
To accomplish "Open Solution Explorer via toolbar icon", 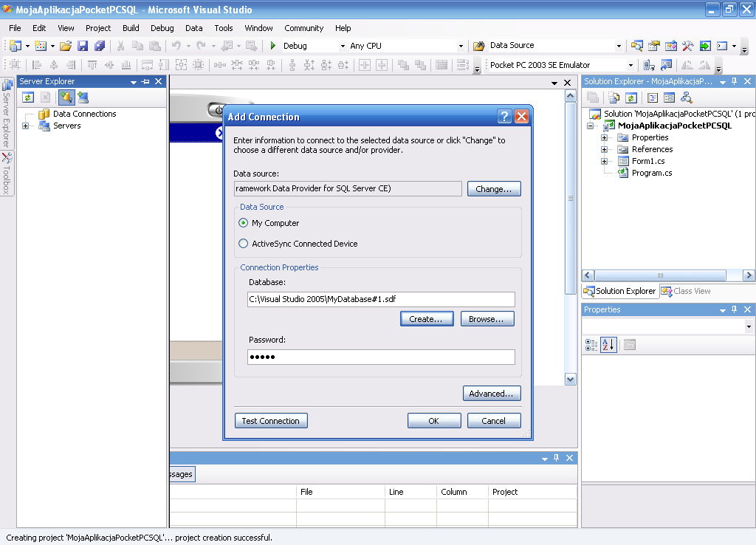I will (637, 46).
